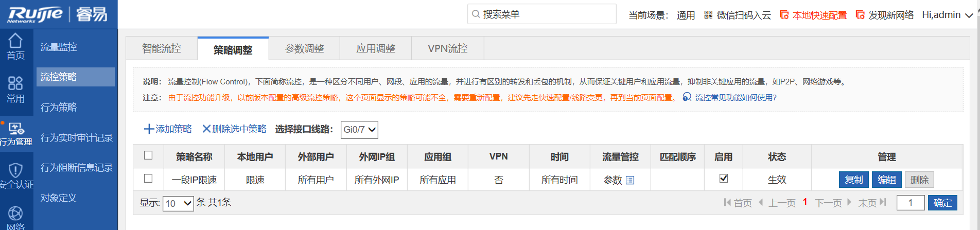Open the 流控常见功能如何使用 help link

point(735,97)
